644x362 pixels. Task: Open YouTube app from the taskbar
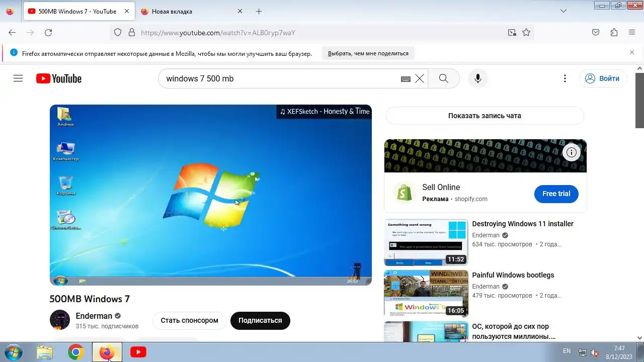(x=138, y=352)
